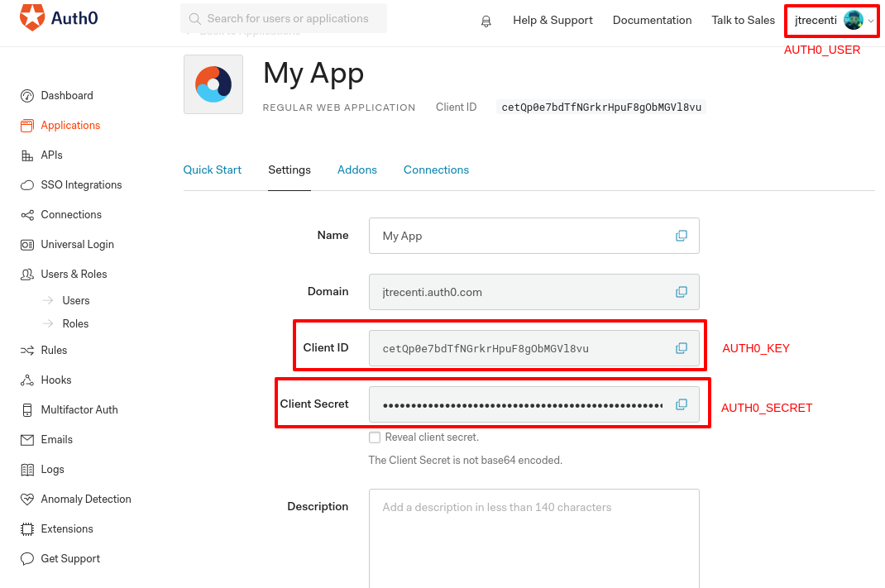885x588 pixels.
Task: Click the APIs sidebar icon
Action: 27,155
